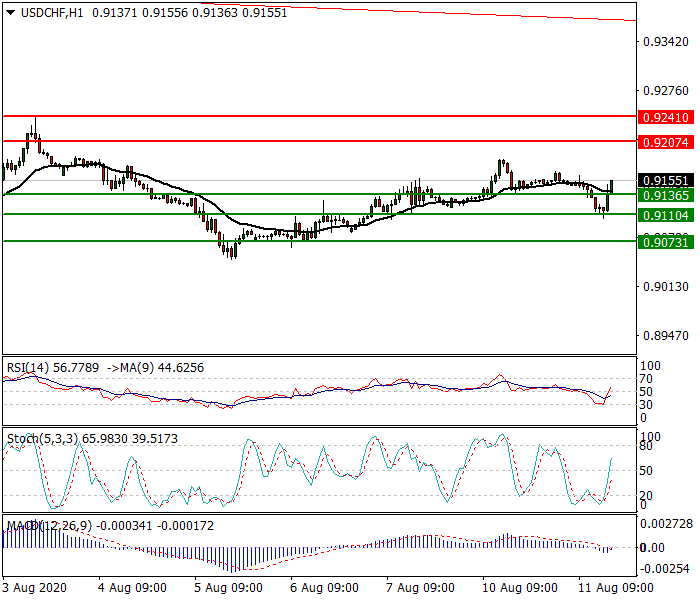Click the 0.93420 price scale value
The height and width of the screenshot is (600, 700).
point(666,42)
